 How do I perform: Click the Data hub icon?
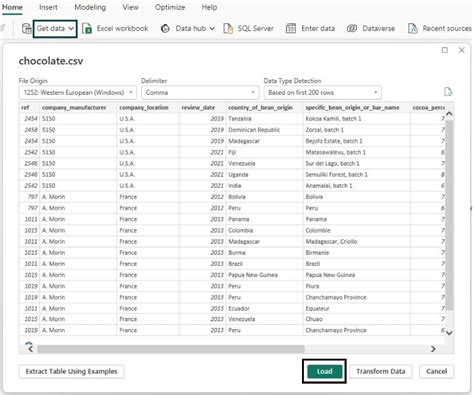pyautogui.click(x=165, y=29)
